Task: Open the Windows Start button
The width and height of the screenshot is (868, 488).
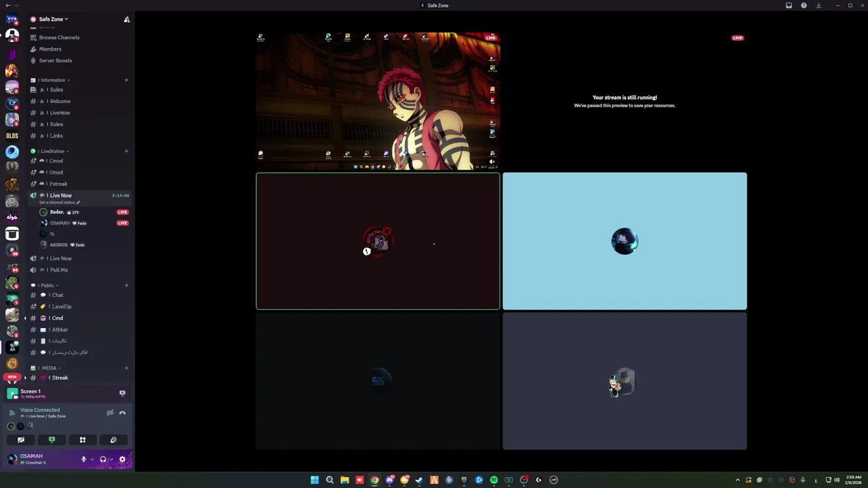Action: tap(315, 480)
